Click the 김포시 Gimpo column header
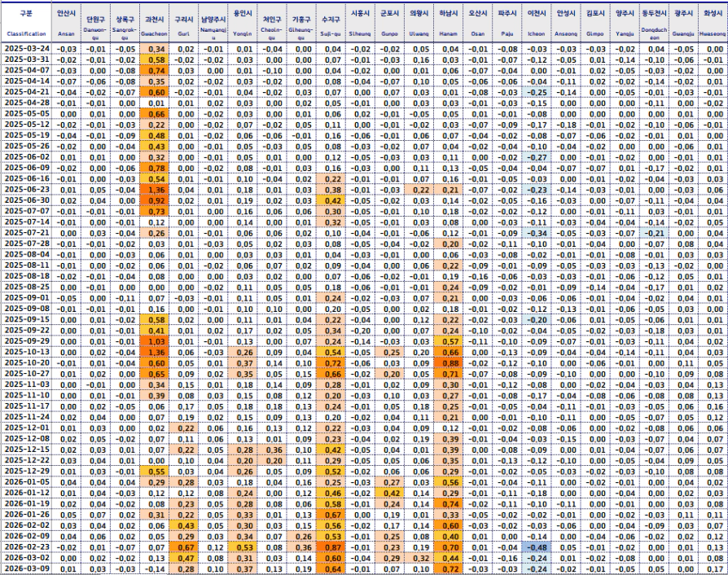The image size is (728, 575). tap(594, 22)
